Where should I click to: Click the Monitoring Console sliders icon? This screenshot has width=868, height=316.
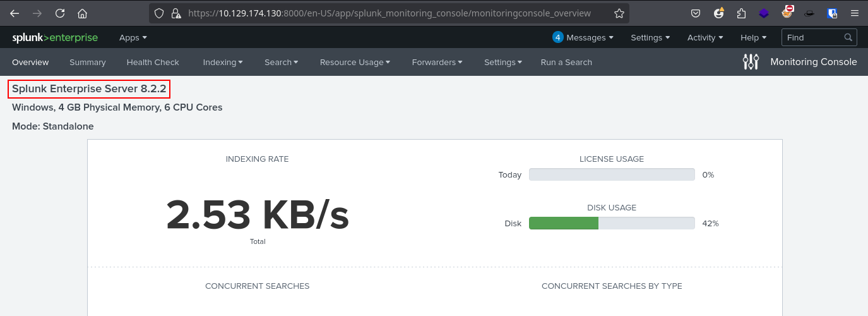[751, 62]
